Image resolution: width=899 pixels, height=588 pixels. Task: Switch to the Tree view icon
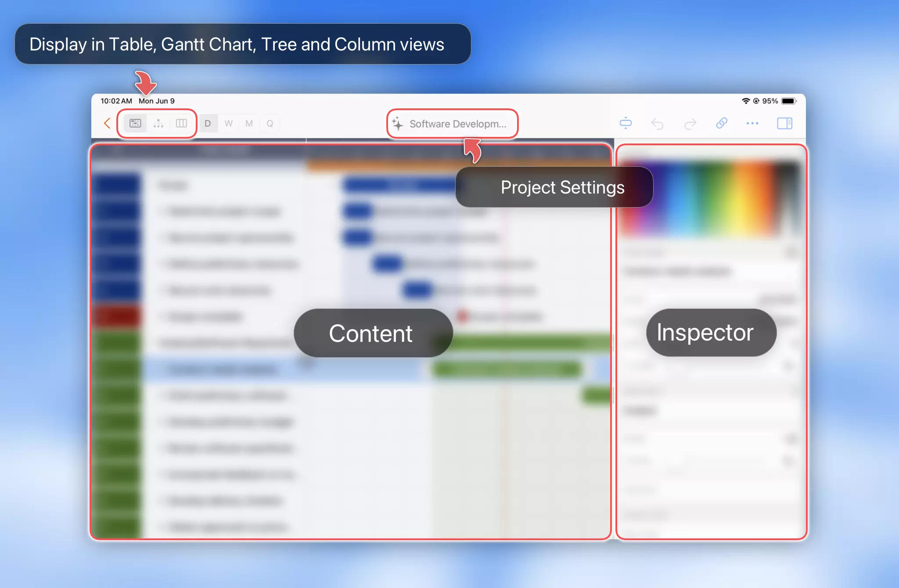click(158, 123)
